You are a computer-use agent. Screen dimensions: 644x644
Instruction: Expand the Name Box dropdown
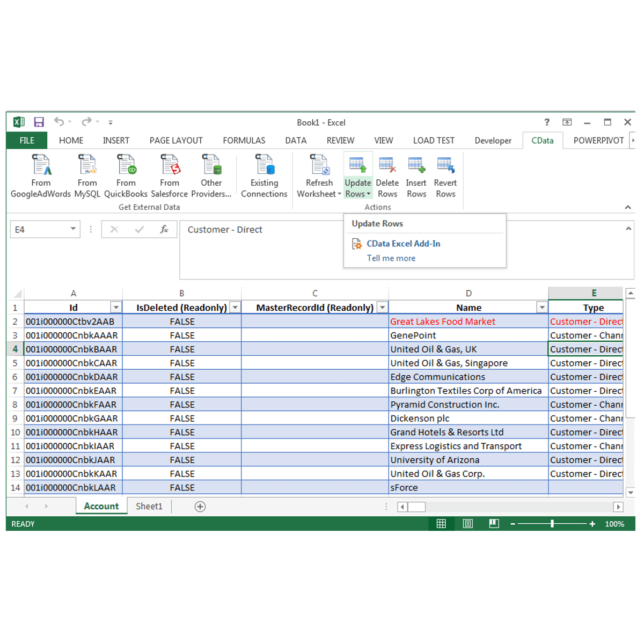point(73,229)
